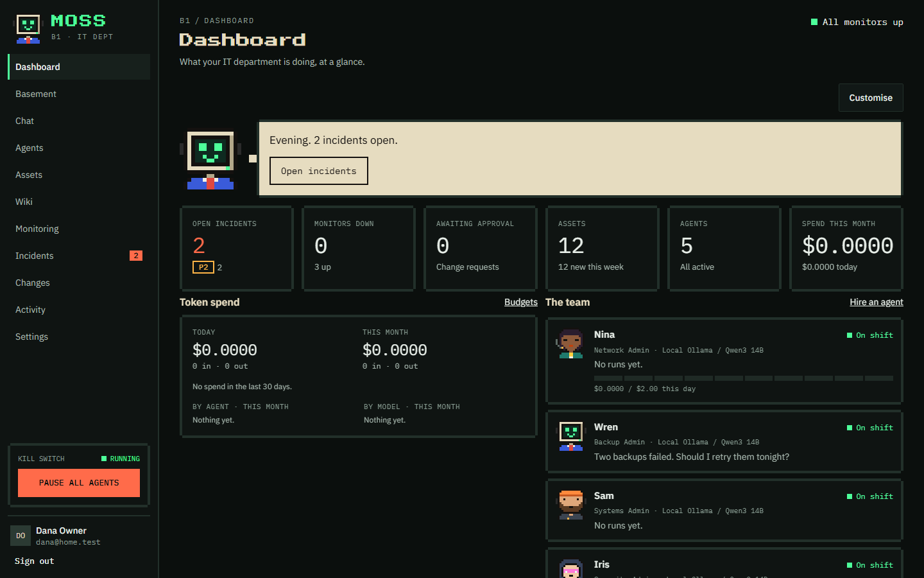Click Iris's On shift status
The image size is (924, 578).
870,565
